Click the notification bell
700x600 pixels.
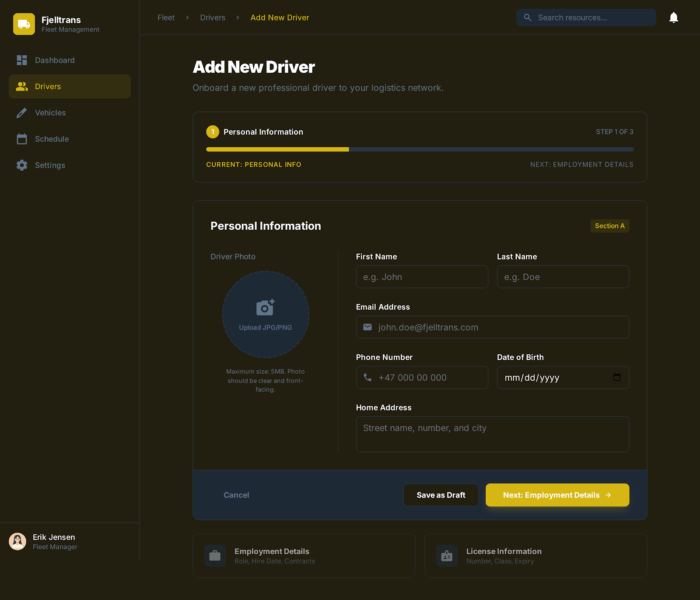point(674,18)
